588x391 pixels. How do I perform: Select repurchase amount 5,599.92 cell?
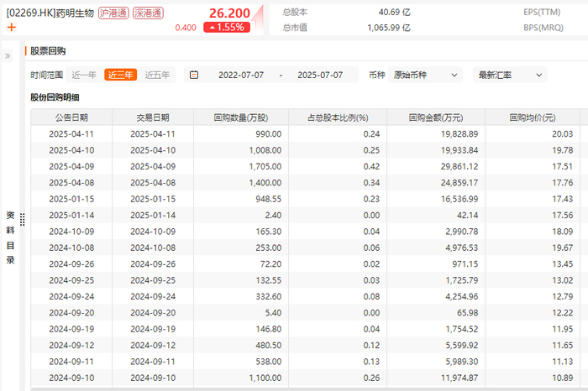(436, 346)
